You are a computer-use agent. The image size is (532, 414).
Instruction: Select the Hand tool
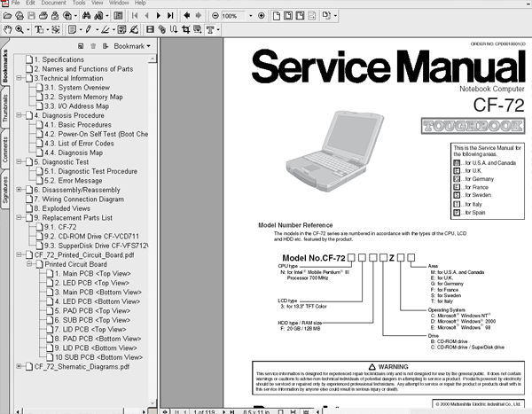[7, 30]
